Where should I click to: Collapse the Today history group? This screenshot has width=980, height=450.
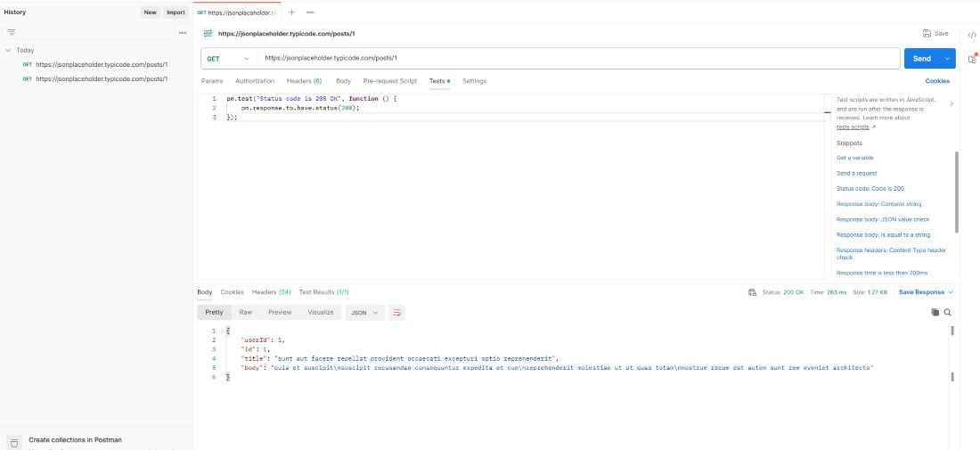coord(8,50)
